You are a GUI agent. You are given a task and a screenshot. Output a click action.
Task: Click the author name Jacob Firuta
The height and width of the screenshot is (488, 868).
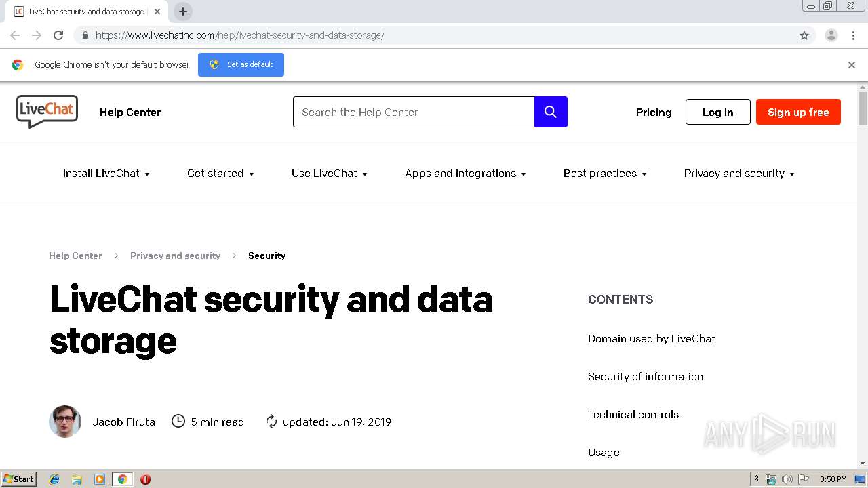(123, 422)
